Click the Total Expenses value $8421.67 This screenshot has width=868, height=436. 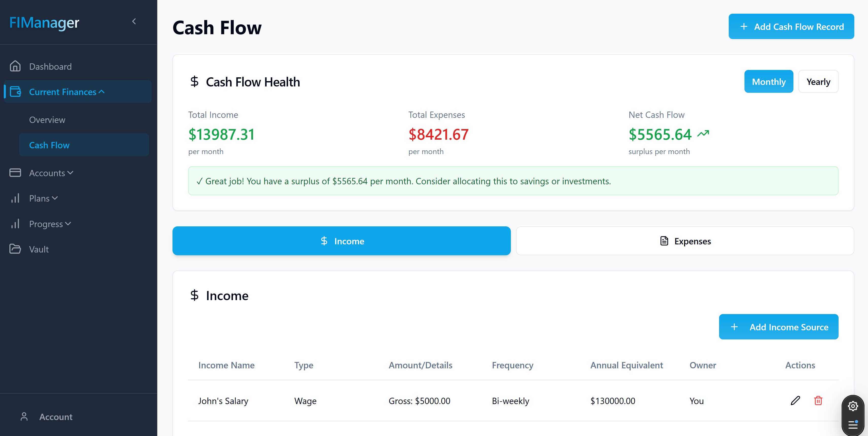point(438,134)
